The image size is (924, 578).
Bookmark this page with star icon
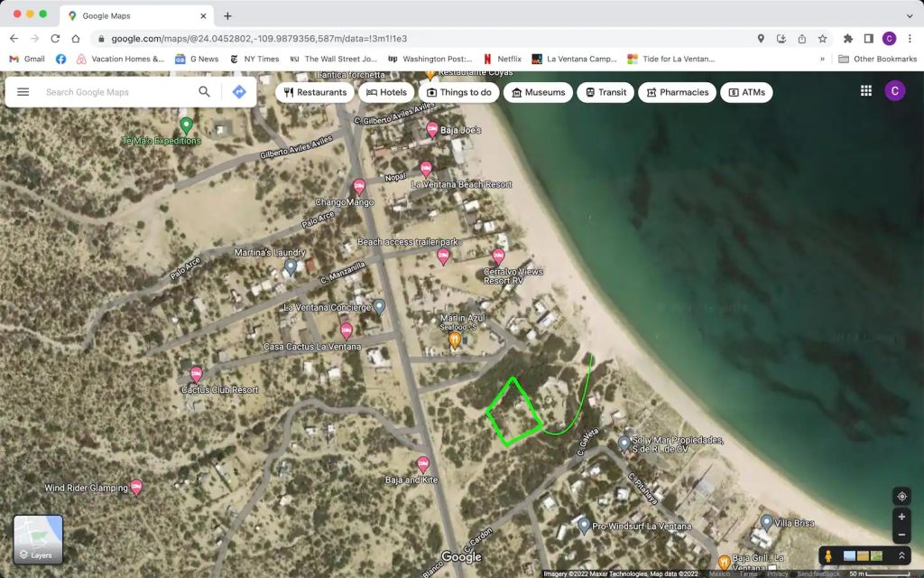(x=823, y=39)
